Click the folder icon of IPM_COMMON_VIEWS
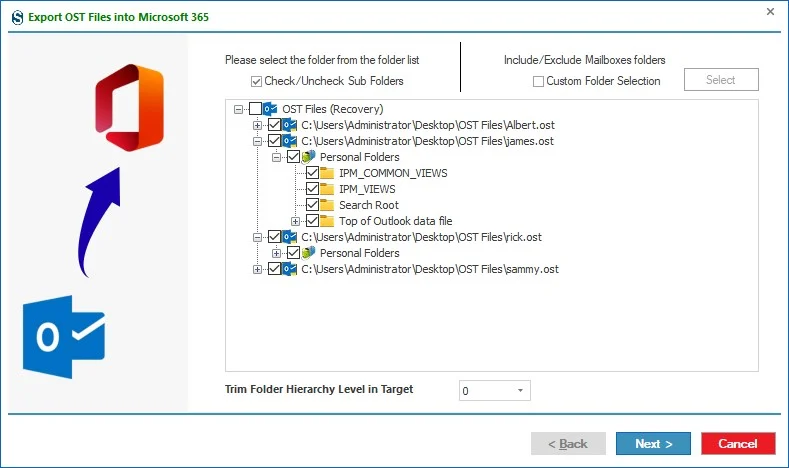 (327, 173)
